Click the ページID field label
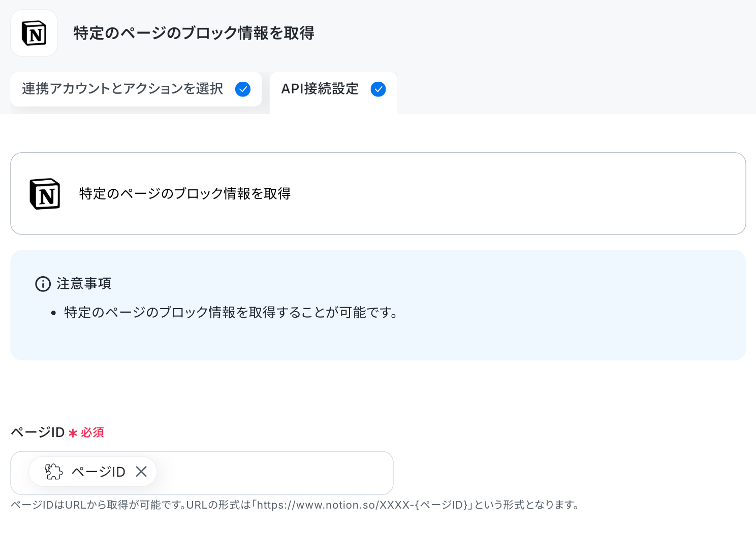Image resolution: width=756 pixels, height=534 pixels. click(38, 432)
